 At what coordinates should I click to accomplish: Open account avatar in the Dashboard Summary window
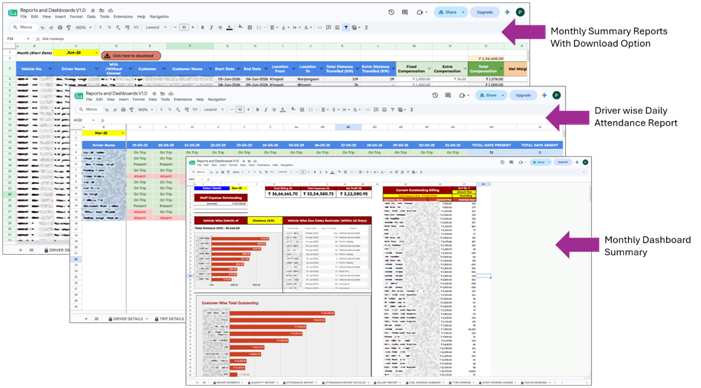coord(585,162)
